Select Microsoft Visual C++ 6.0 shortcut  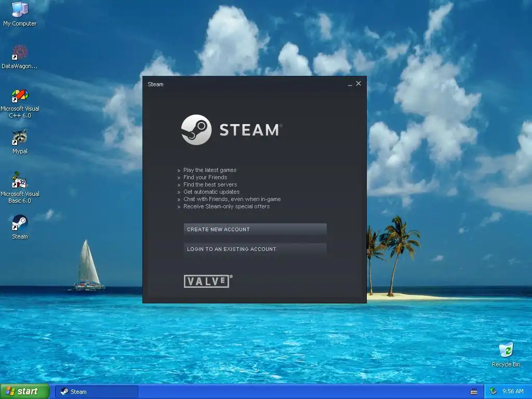coord(20,103)
